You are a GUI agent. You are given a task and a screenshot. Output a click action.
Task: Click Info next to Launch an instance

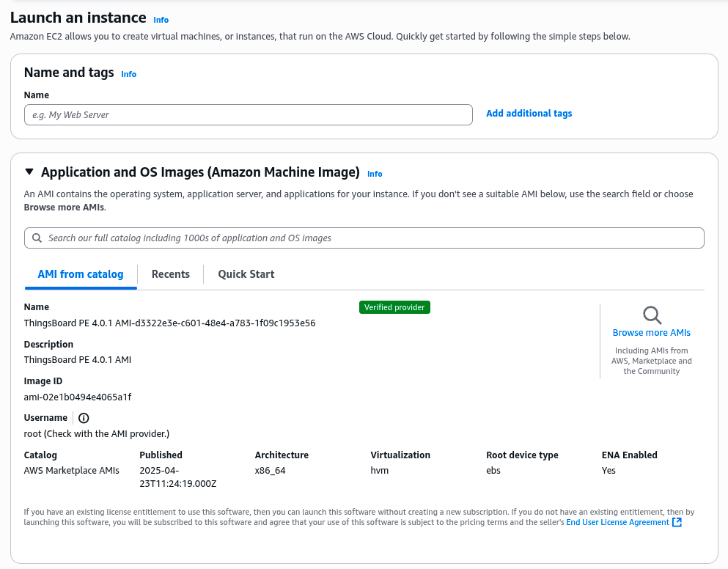(161, 21)
